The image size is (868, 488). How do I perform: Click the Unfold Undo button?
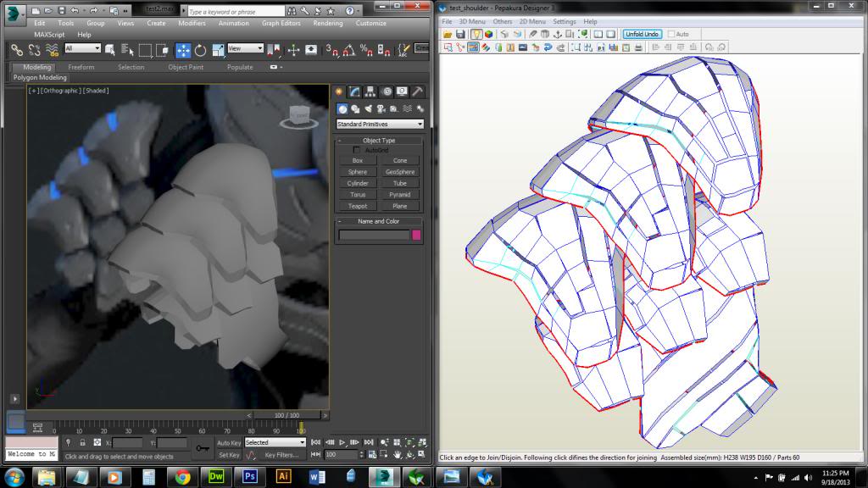643,34
